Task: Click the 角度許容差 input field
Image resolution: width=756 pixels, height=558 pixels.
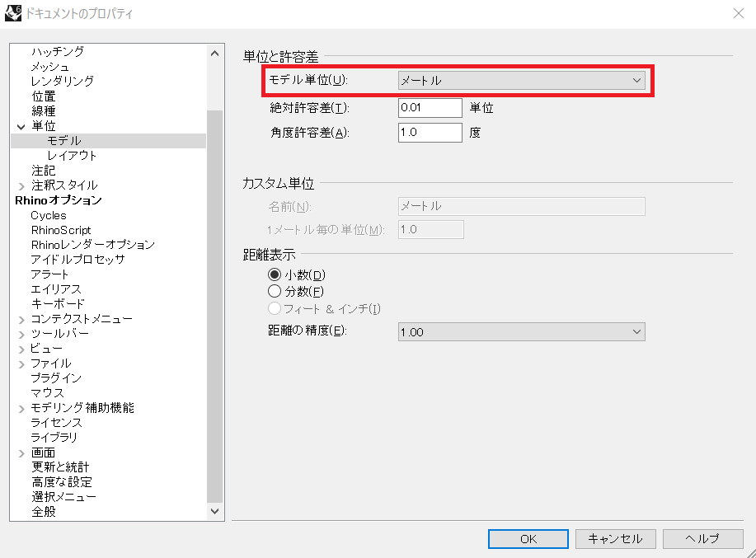Action: (430, 133)
